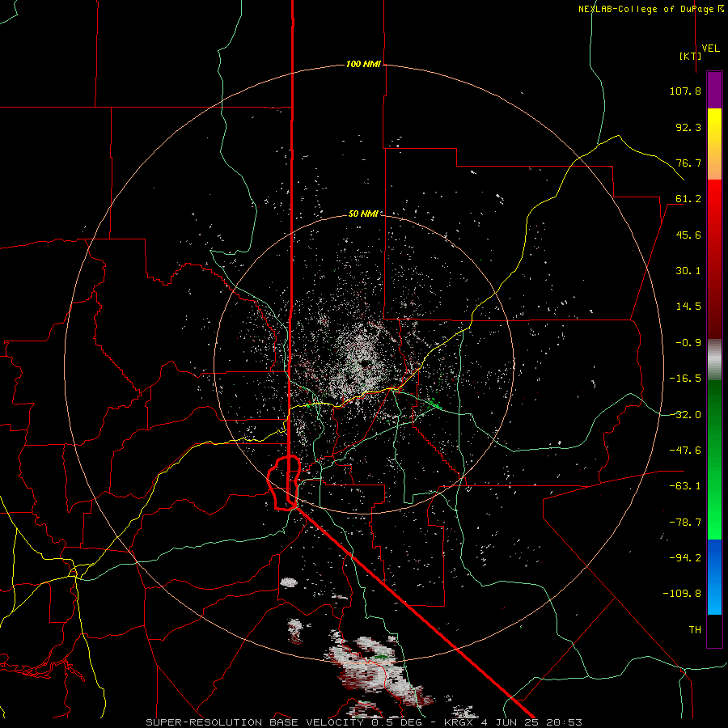Click the radar site center clear spot

click(364, 363)
